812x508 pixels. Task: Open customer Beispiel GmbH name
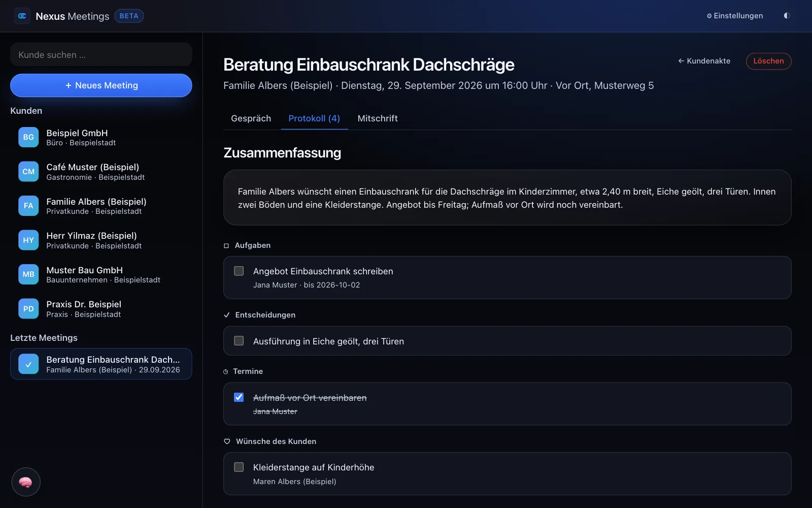(77, 133)
